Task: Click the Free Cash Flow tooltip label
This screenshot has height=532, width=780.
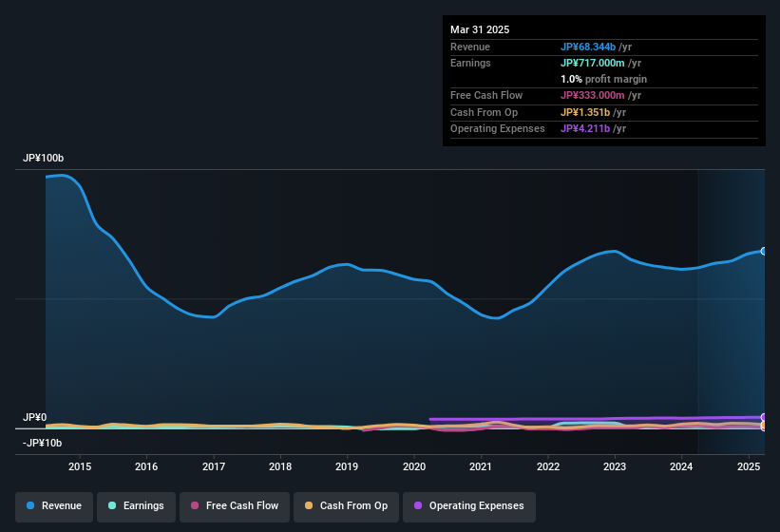Action: 486,95
